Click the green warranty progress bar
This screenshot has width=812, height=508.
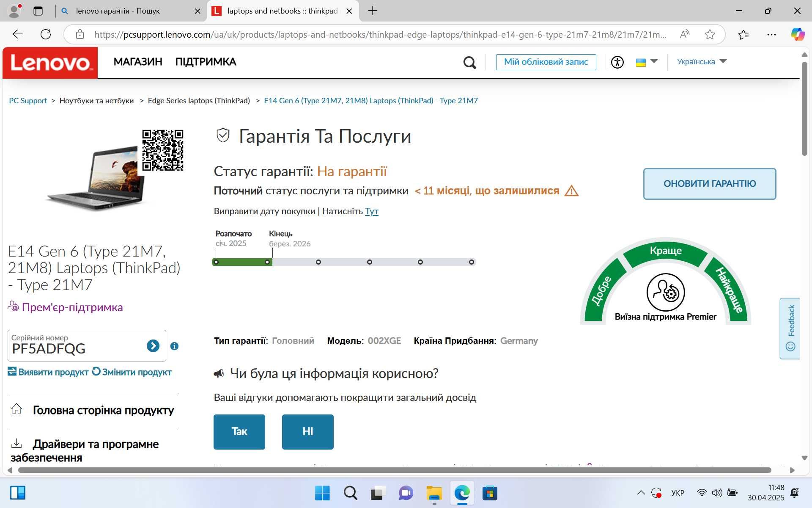click(x=242, y=262)
